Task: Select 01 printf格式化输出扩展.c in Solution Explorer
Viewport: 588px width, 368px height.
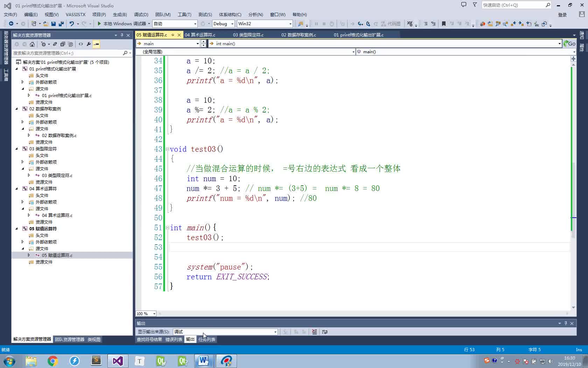Action: point(66,95)
